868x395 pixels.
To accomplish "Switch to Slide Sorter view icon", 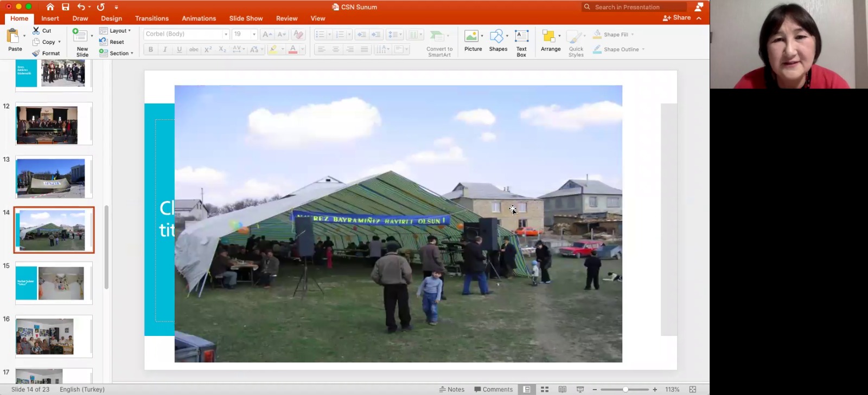I will [x=545, y=390].
